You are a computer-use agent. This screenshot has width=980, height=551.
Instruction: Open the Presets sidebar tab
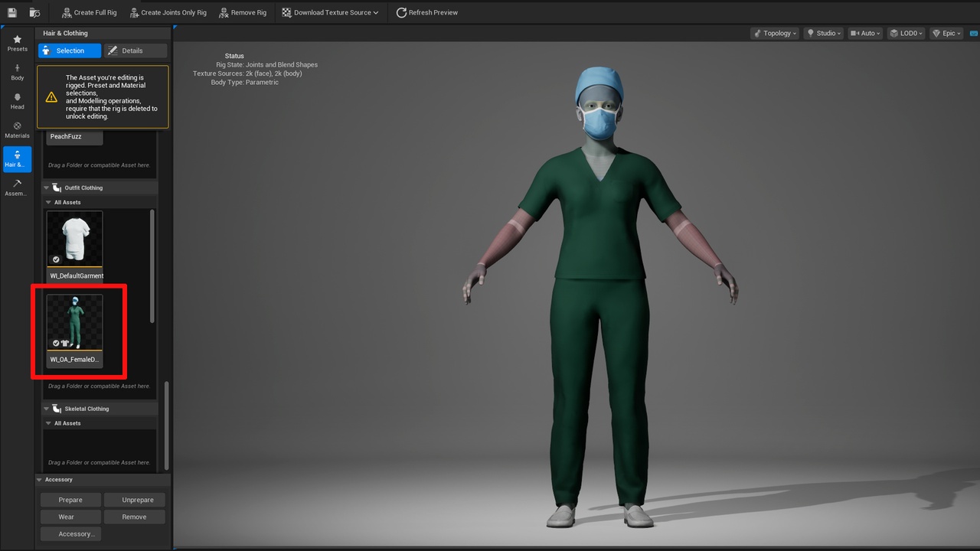(17, 44)
